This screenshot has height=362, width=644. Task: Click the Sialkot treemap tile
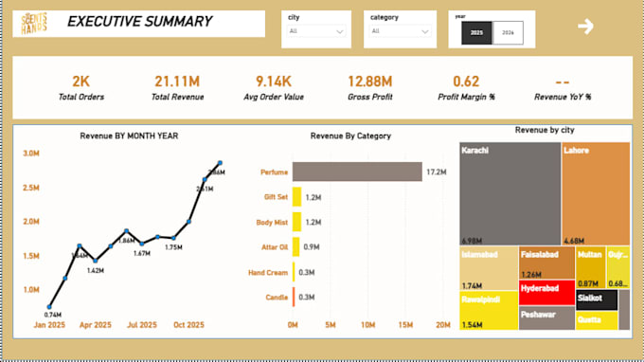pos(597,300)
